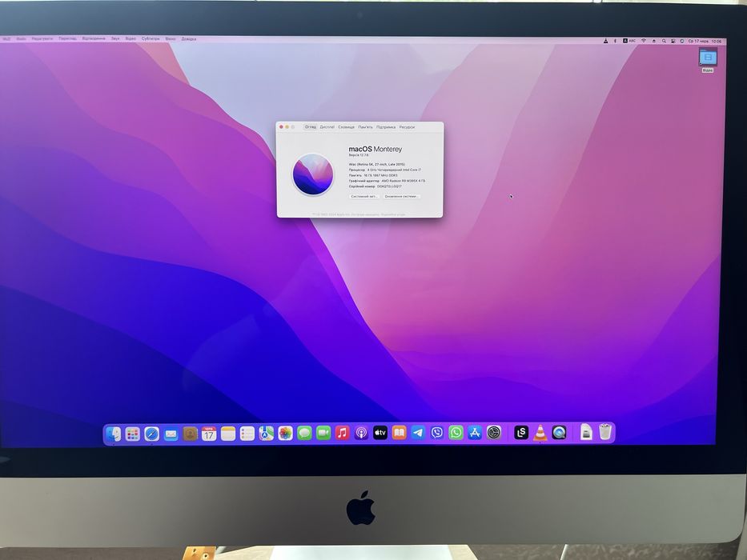
Task: Click the Bluetooth icon in the menu bar
Action: click(x=615, y=41)
